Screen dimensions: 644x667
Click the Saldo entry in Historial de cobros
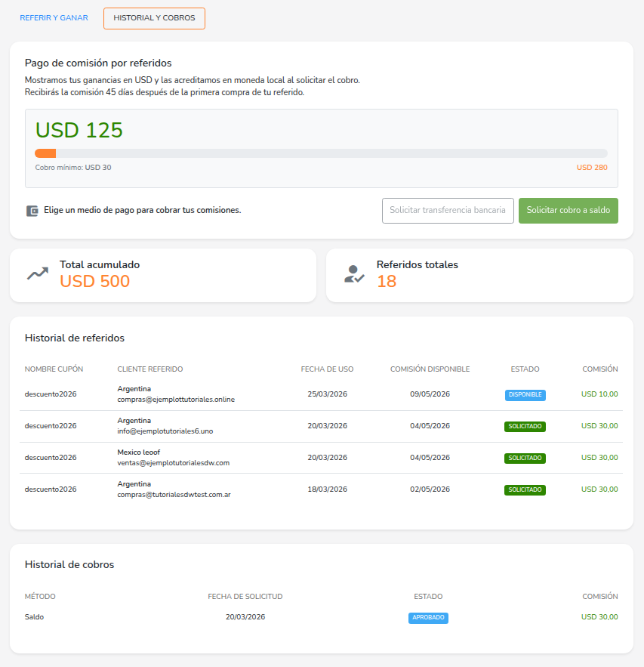[x=34, y=617]
